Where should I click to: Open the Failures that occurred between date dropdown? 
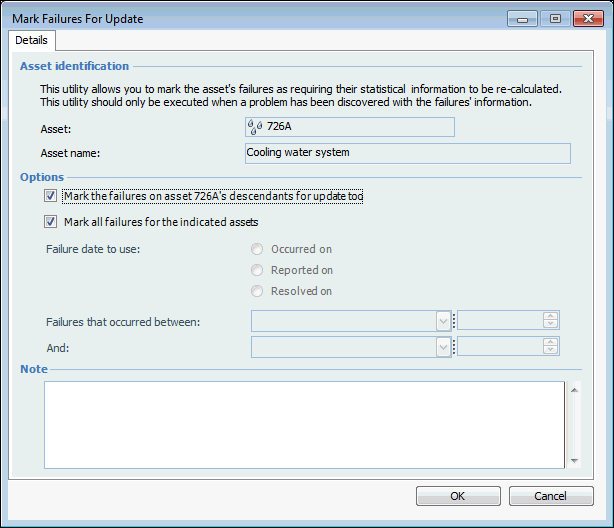[x=443, y=321]
